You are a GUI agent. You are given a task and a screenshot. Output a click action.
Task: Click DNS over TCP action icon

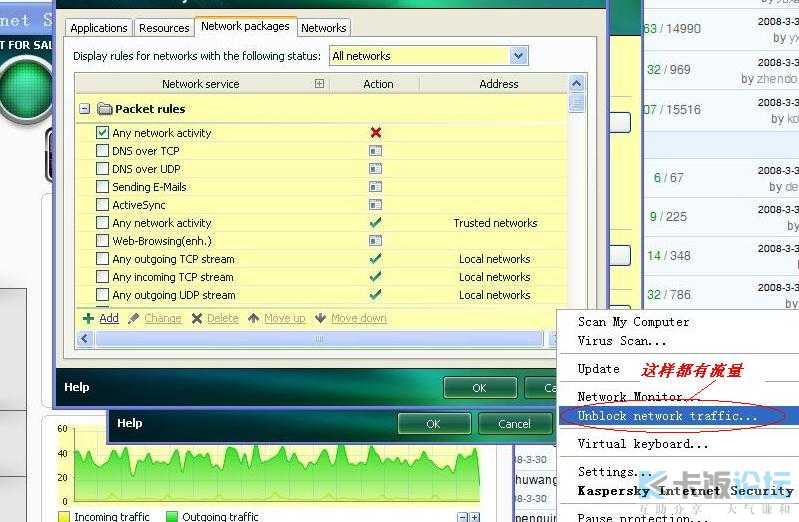pyautogui.click(x=376, y=151)
